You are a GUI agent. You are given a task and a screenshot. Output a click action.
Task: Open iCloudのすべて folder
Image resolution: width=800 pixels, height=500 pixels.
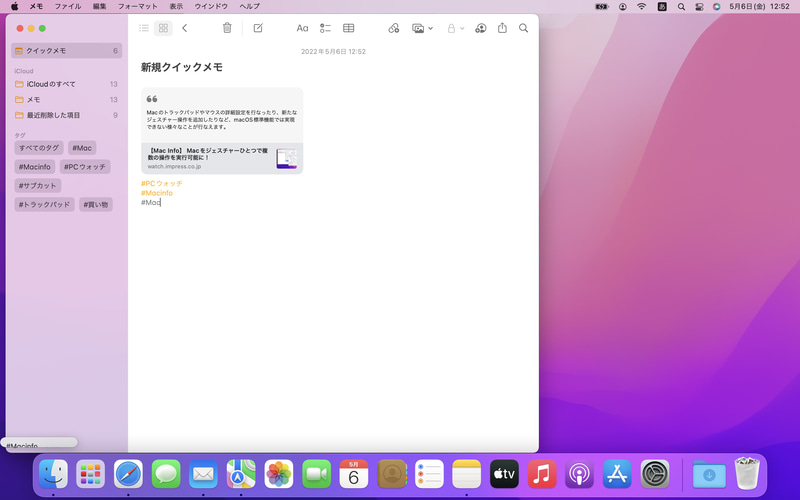point(66,84)
